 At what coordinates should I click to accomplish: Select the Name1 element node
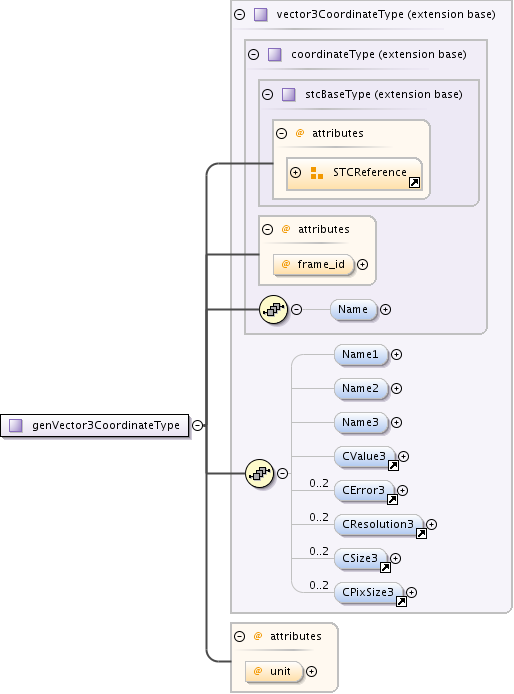click(361, 355)
